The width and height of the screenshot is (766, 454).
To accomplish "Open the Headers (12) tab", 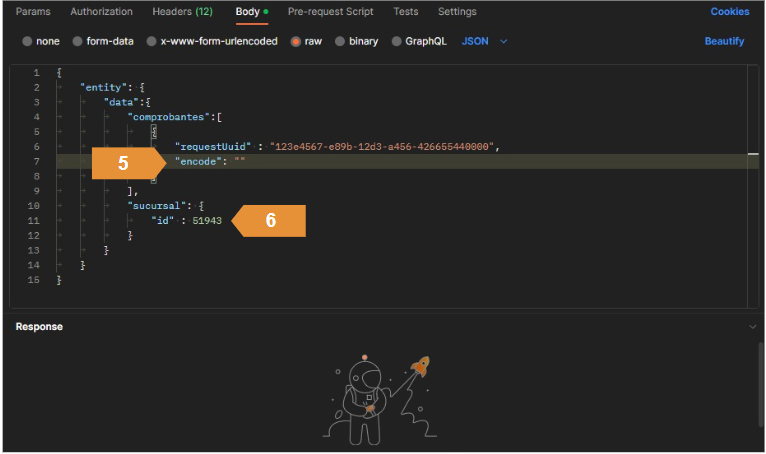I will pos(182,12).
